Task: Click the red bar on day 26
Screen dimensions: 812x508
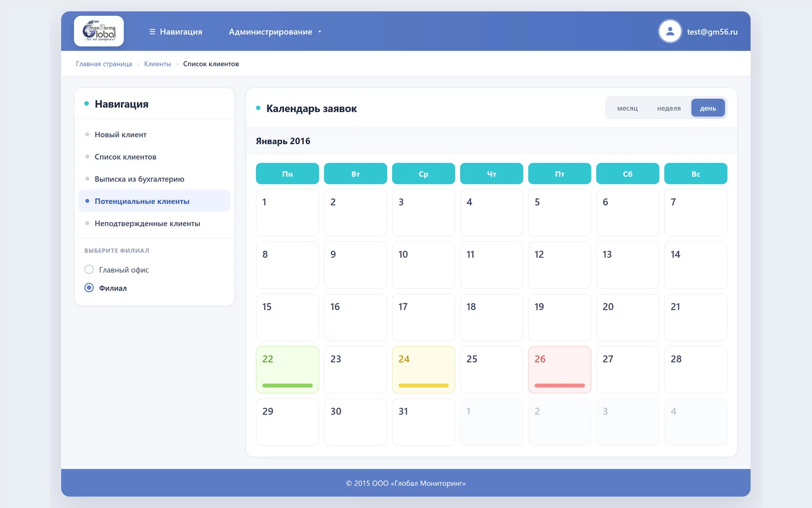Action: tap(559, 386)
